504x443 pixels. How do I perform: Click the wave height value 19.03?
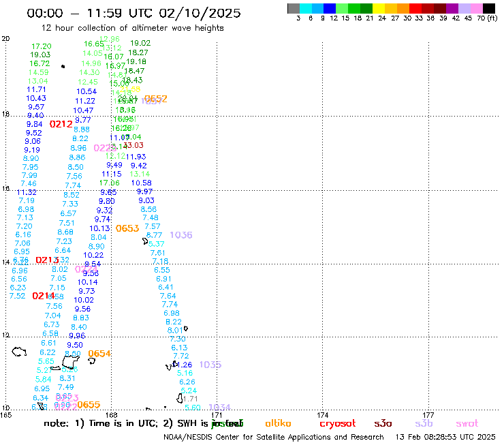click(x=40, y=55)
